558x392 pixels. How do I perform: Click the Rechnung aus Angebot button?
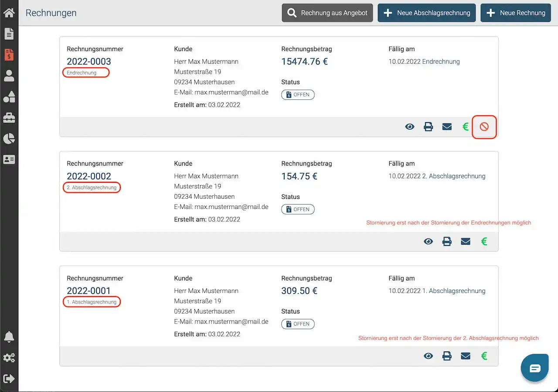coord(327,13)
